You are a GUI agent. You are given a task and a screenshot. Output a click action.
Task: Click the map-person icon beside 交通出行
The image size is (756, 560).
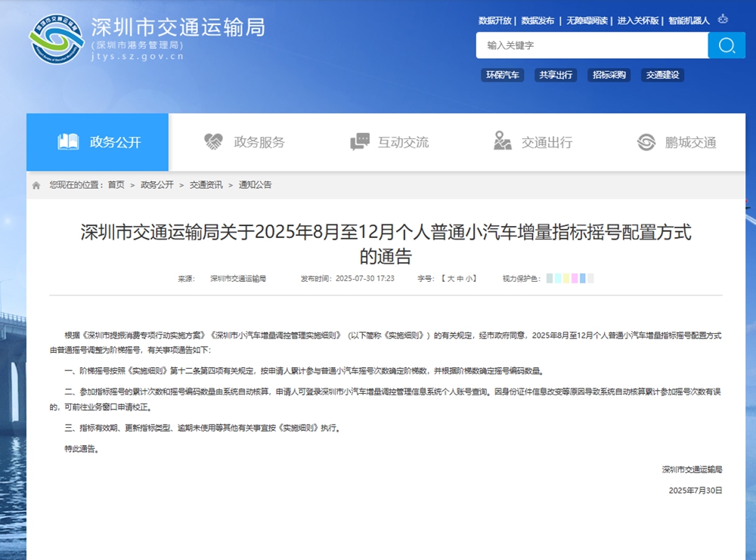[503, 142]
